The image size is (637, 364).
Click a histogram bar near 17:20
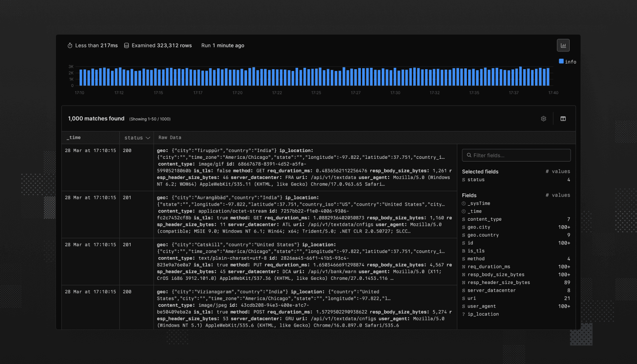point(237,76)
